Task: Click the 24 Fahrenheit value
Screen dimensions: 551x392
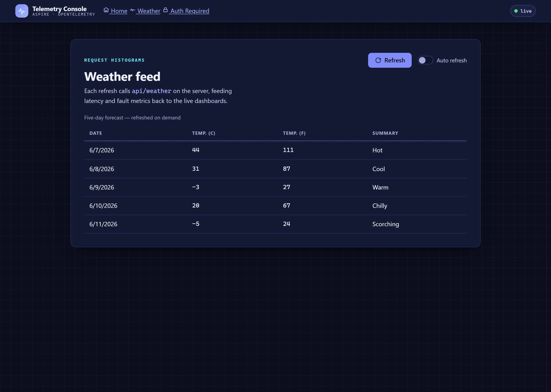Action: [x=286, y=224]
